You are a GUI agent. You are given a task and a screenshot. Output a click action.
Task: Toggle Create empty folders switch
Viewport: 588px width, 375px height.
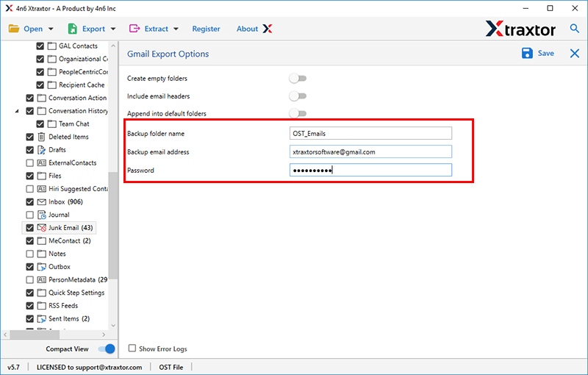point(298,79)
